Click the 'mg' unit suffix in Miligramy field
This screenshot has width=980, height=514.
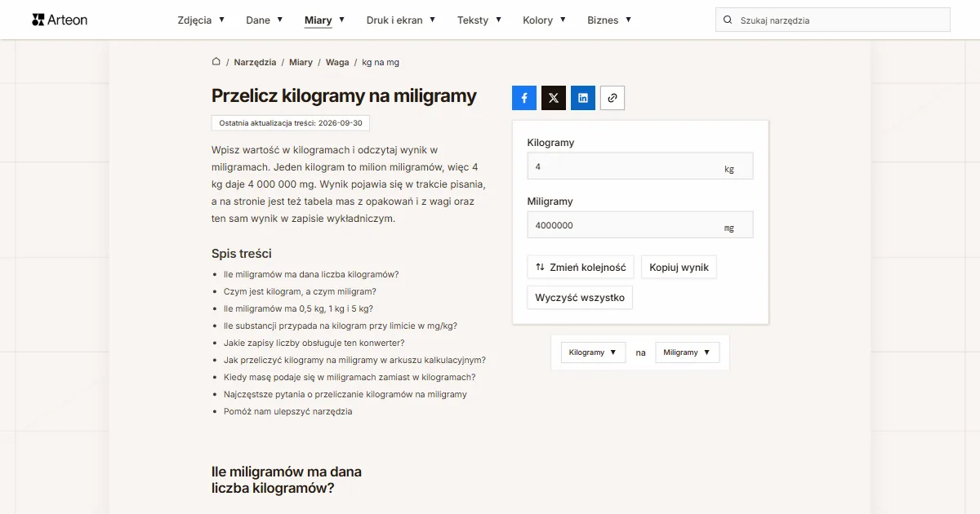[x=729, y=228]
